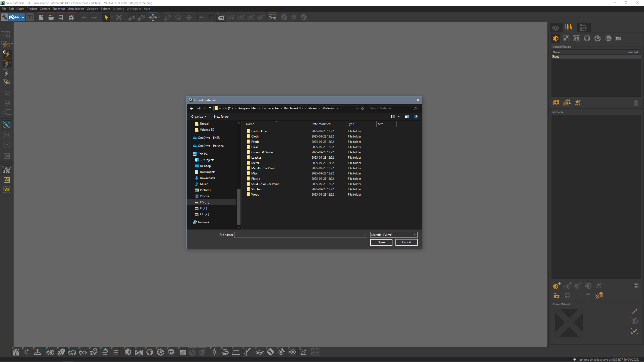
Task: Select the Metallic Car Paint folder
Action: click(263, 168)
